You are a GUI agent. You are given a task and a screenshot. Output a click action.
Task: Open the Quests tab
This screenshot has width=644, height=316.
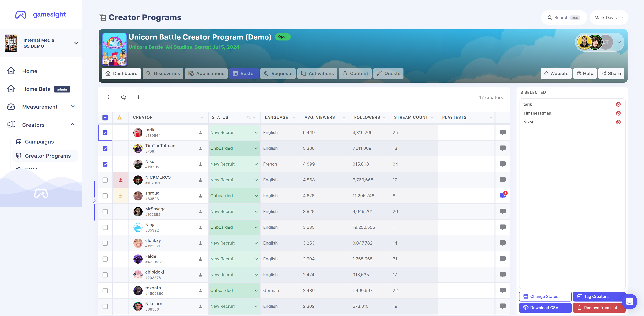pyautogui.click(x=388, y=73)
